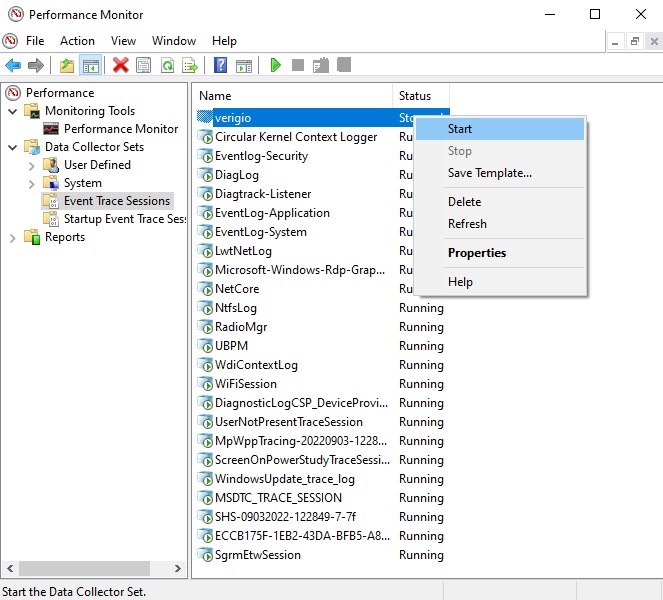
Task: Click the up one level folder icon
Action: tap(67, 66)
